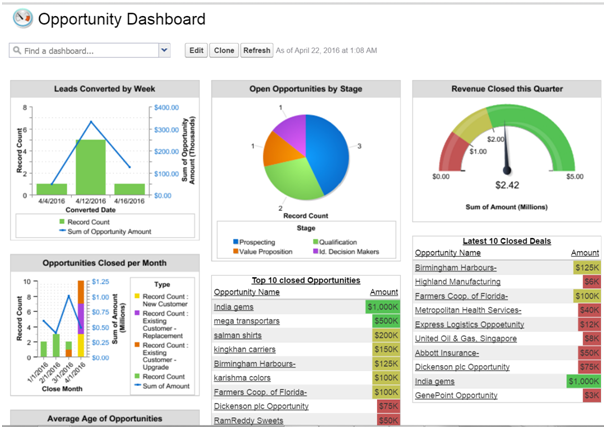
Task: Click the green Qualification legend swatch
Action: (315, 242)
